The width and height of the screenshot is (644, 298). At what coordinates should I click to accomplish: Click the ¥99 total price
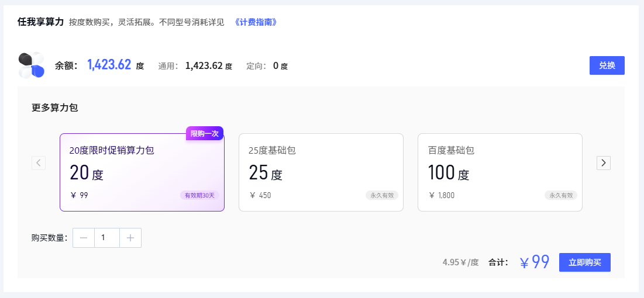[534, 262]
